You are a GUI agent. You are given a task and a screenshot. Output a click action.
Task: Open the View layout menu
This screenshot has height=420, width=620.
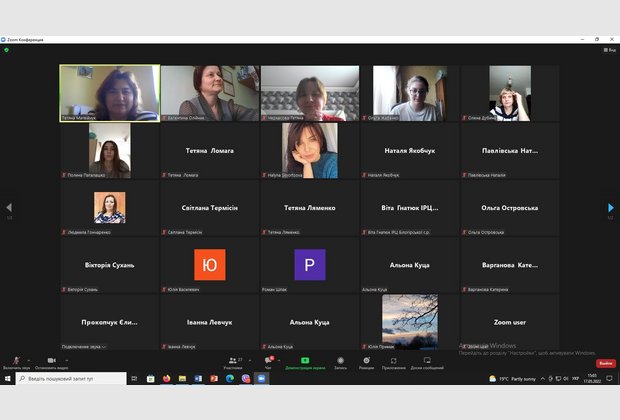pos(609,49)
